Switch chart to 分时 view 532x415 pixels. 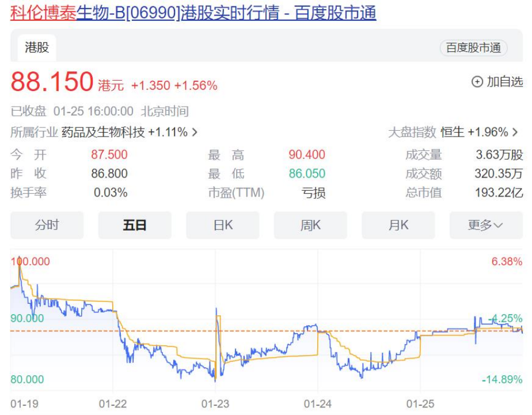[x=47, y=225]
